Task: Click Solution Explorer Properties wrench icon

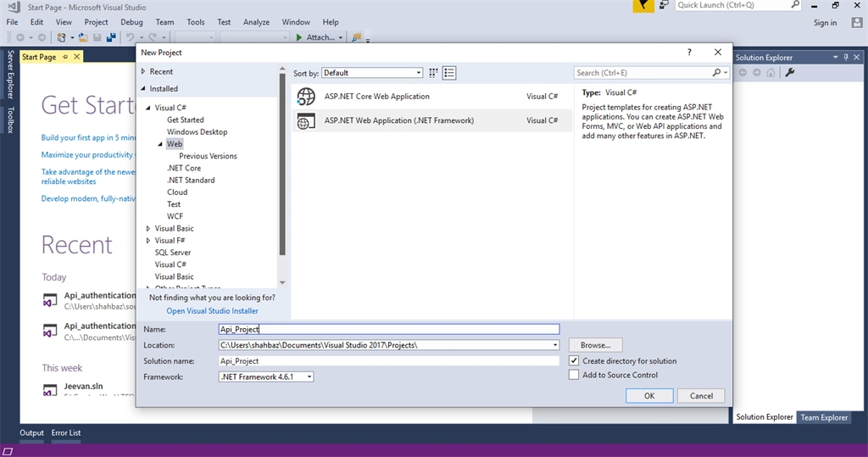Action: (x=790, y=73)
